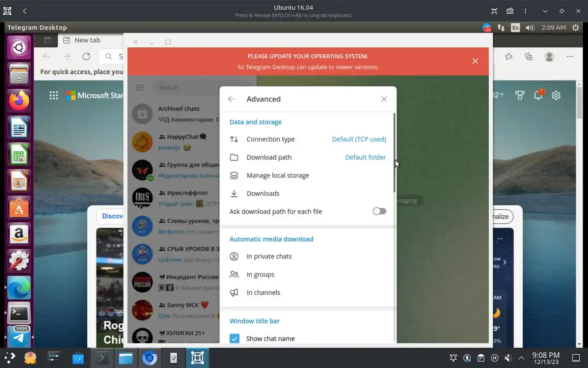Click Telegram icon in Ubuntu dock

click(19, 338)
